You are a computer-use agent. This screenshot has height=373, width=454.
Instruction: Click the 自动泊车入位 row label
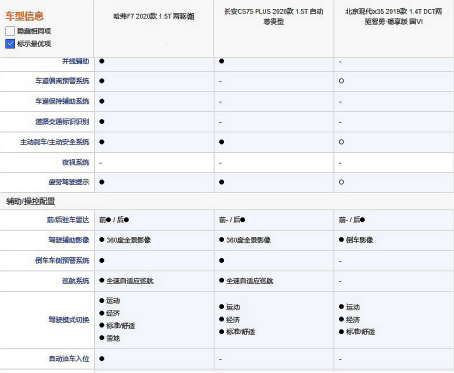pyautogui.click(x=69, y=359)
